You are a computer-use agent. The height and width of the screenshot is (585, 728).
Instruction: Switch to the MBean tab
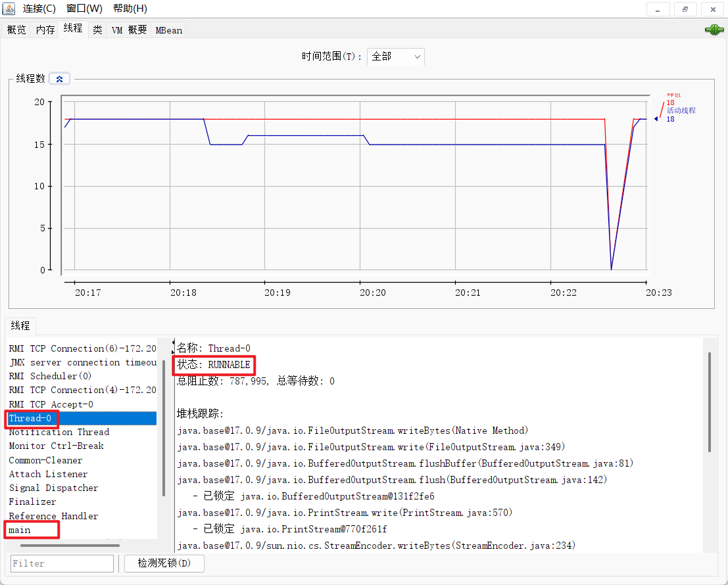point(168,30)
